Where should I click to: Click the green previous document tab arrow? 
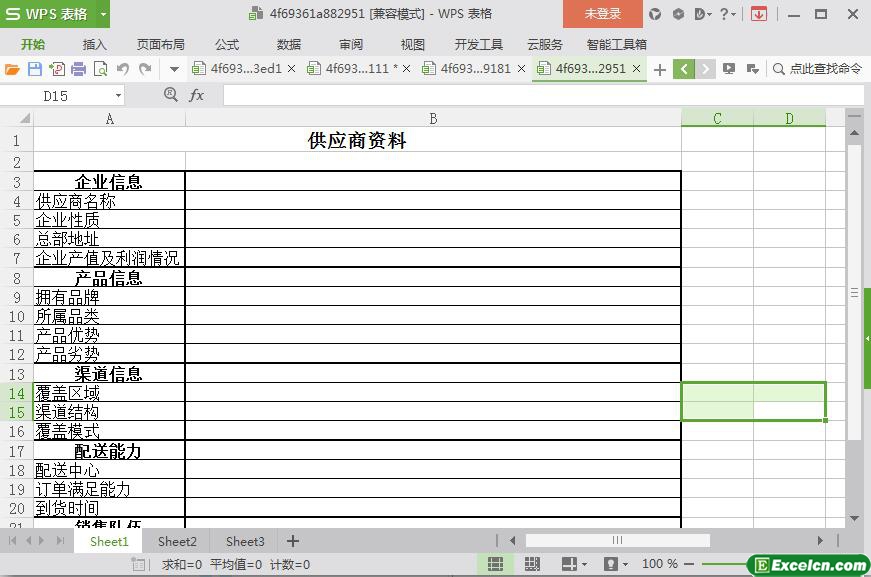684,69
